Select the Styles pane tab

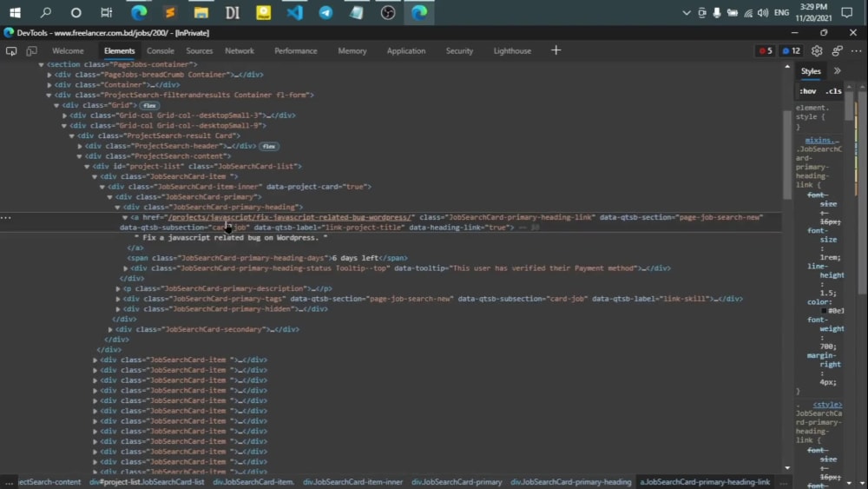(x=811, y=71)
